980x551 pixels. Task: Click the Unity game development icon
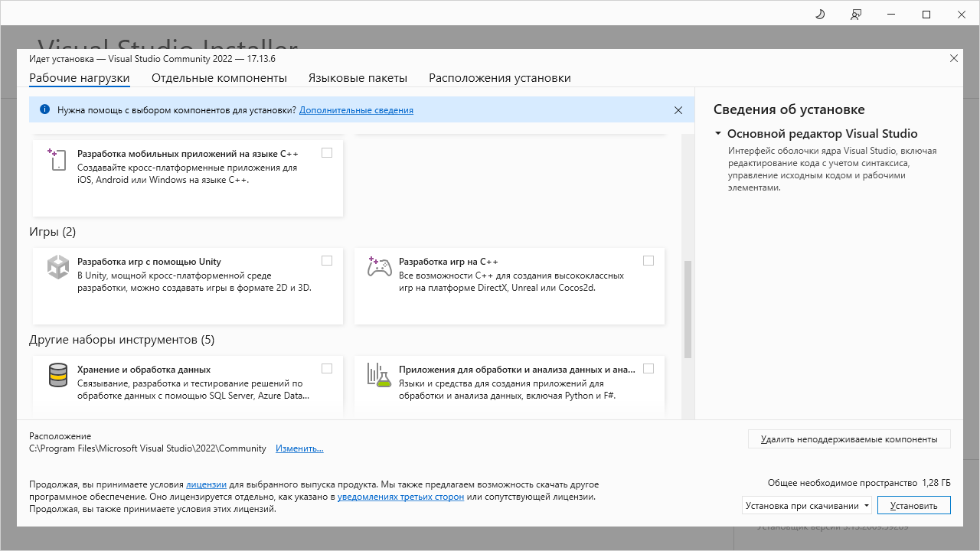click(x=58, y=267)
